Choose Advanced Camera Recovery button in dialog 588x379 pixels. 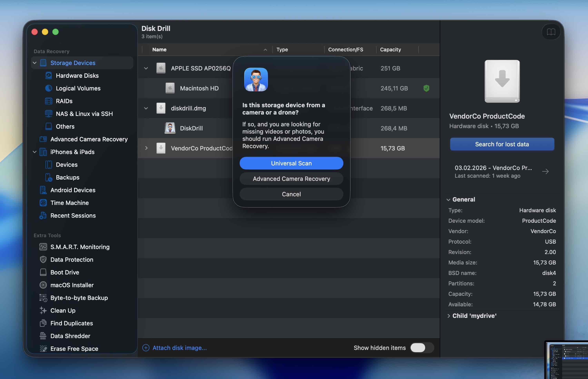(x=291, y=179)
